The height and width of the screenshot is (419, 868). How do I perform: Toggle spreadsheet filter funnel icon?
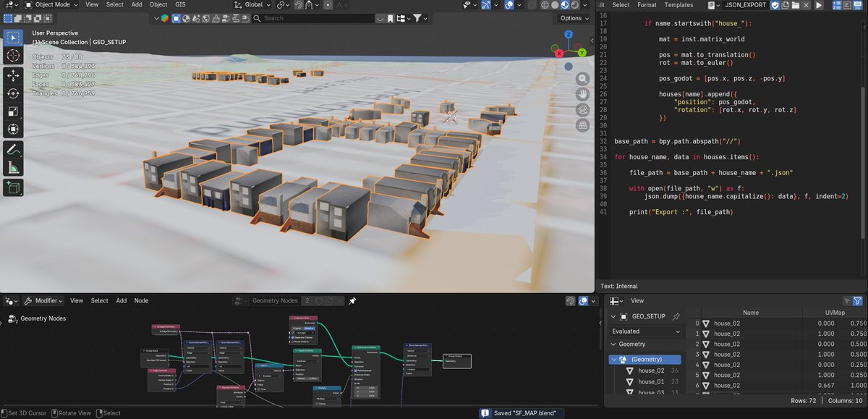(x=857, y=300)
